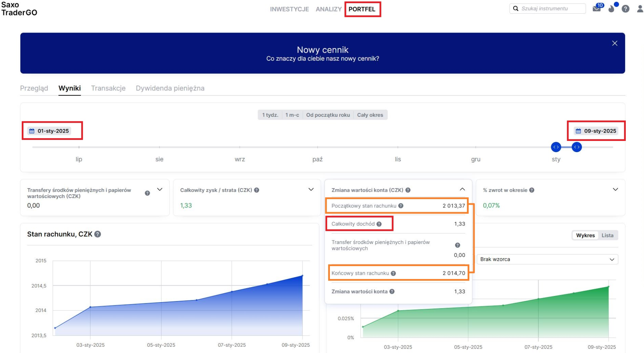
Task: Select the 1 m-c period
Action: (292, 115)
